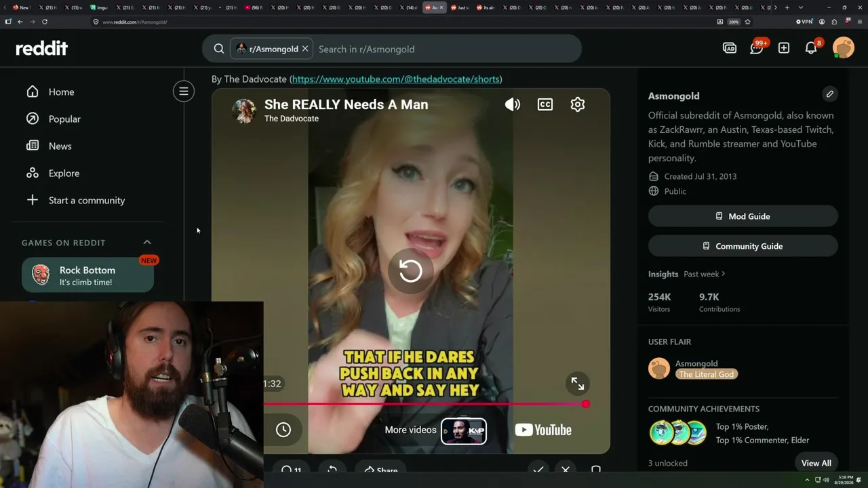Open the browser tab list dropdown
This screenshot has width=868, height=488.
(x=801, y=7)
